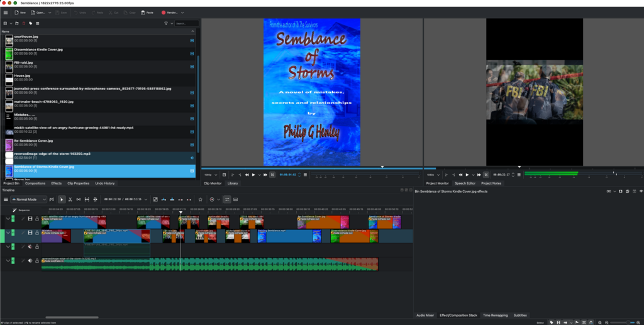644x325 pixels.
Task: Open the Undo History tab
Action: coord(105,183)
